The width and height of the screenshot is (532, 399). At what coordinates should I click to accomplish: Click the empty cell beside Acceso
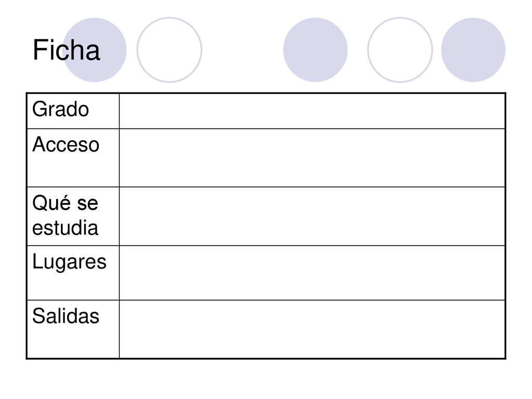(312, 158)
